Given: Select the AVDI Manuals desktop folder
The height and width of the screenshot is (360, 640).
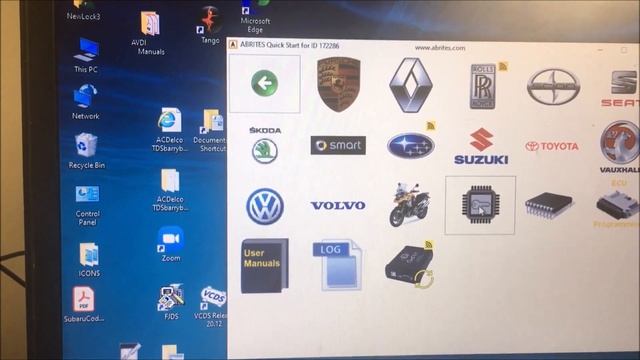Looking at the screenshot, I should [149, 33].
